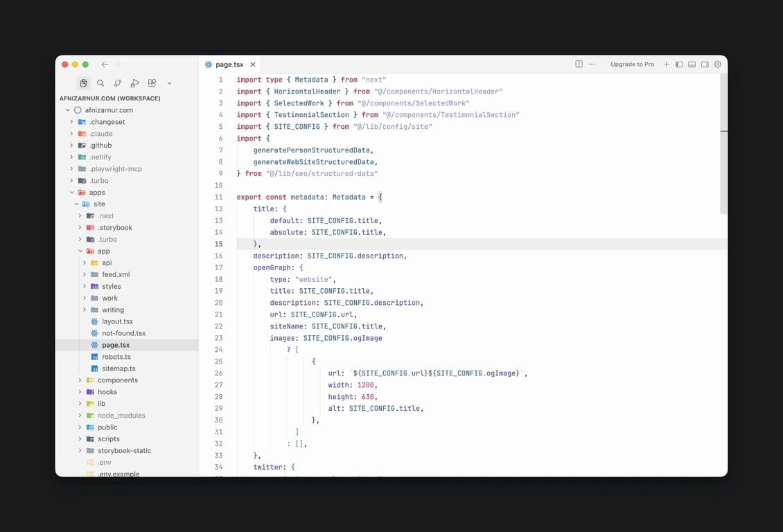Toggle the left dock visibility
This screenshot has width=783, height=532.
pos(680,63)
